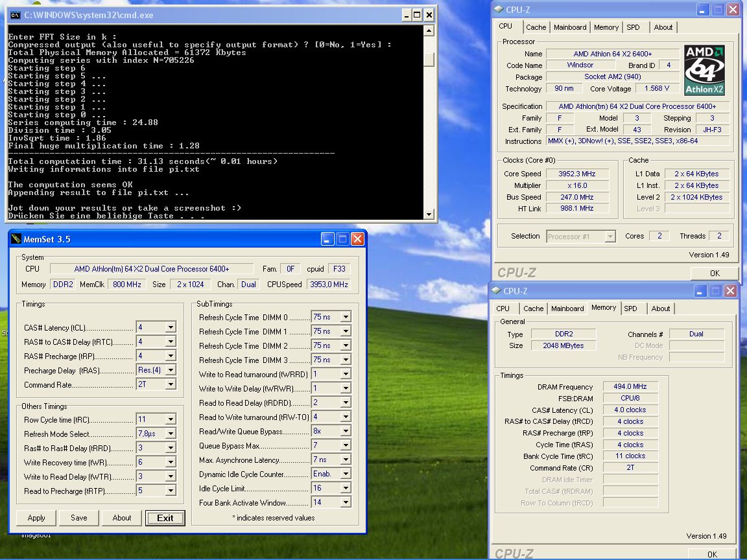Switch to Cache tab in upper CPU-Z

point(536,28)
